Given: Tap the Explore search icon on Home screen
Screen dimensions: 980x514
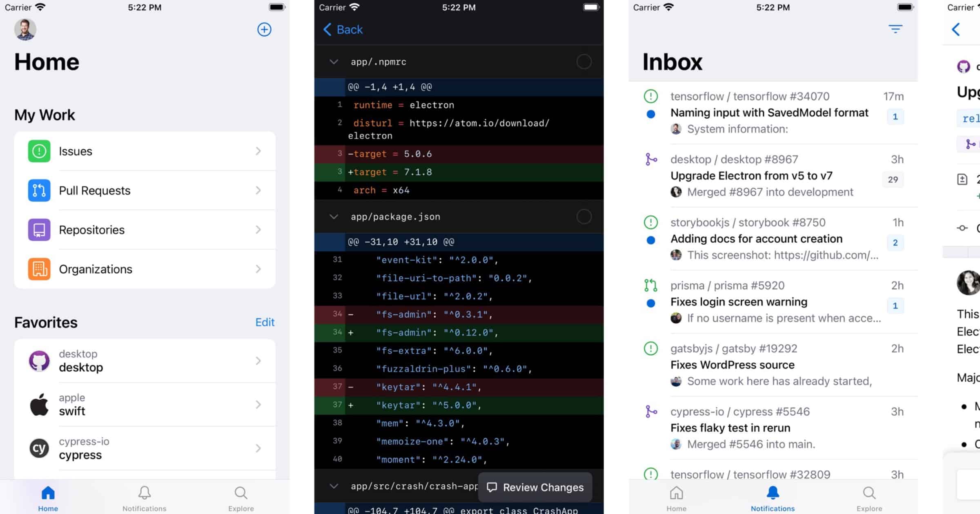Looking at the screenshot, I should point(241,493).
